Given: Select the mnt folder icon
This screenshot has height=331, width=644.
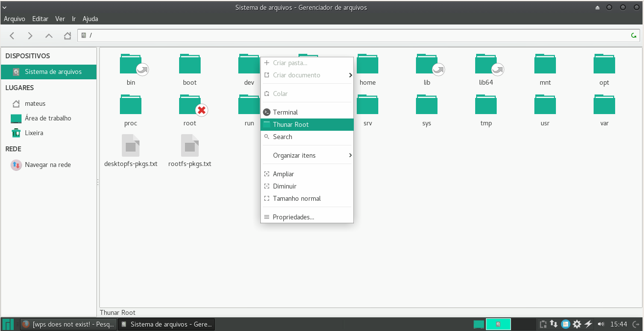Looking at the screenshot, I should click(545, 64).
